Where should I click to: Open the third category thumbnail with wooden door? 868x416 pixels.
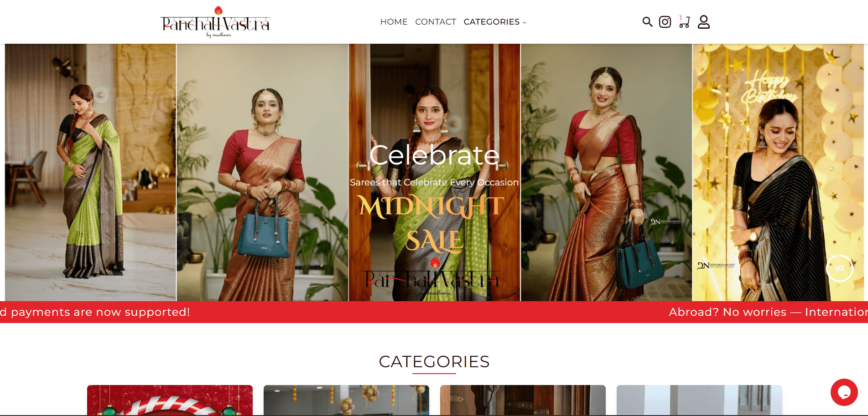coord(523,400)
